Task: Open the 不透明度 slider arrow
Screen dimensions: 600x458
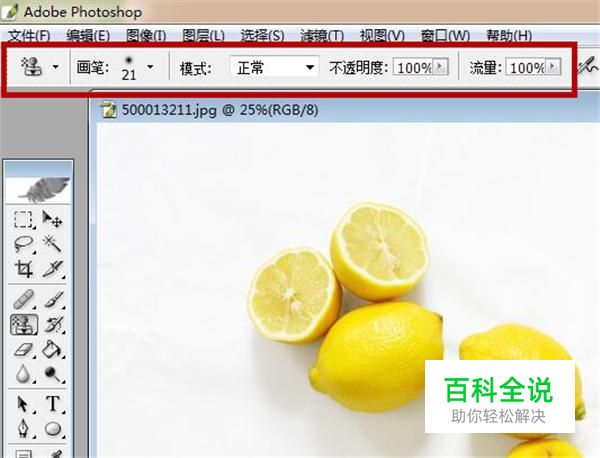Action: click(x=440, y=67)
